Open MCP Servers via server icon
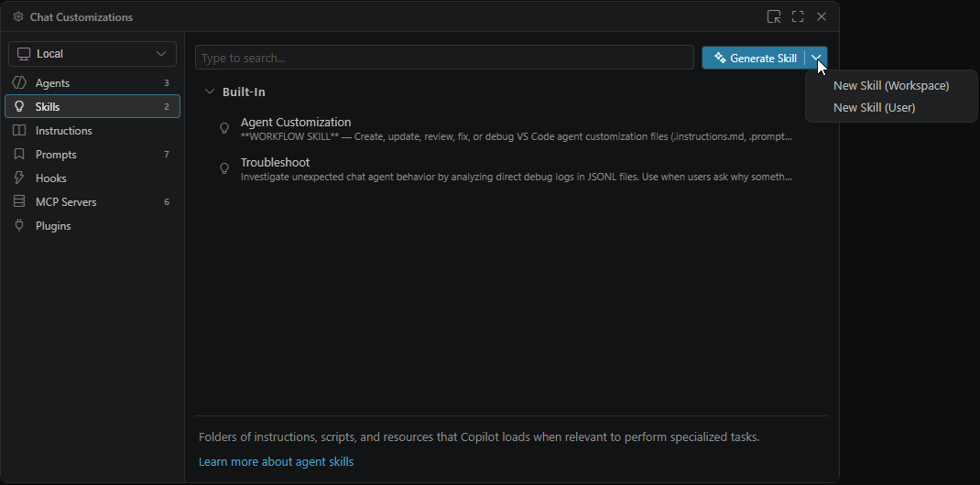This screenshot has width=980, height=485. (19, 202)
